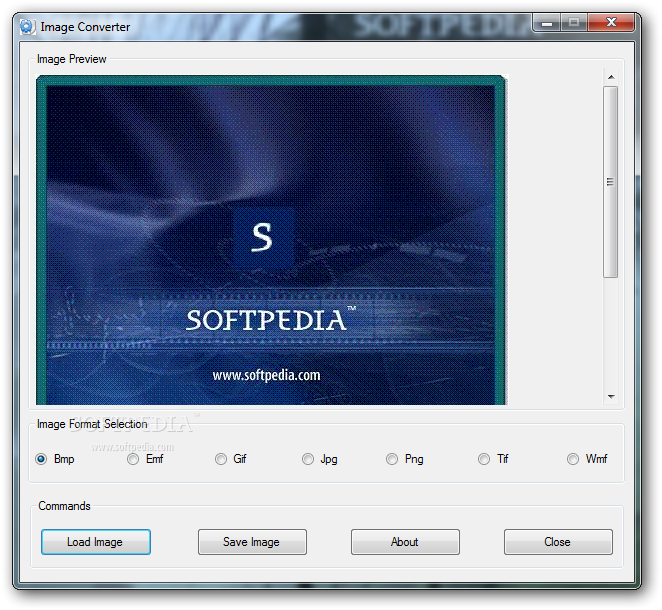Click the Image Converter window title text

point(85,27)
